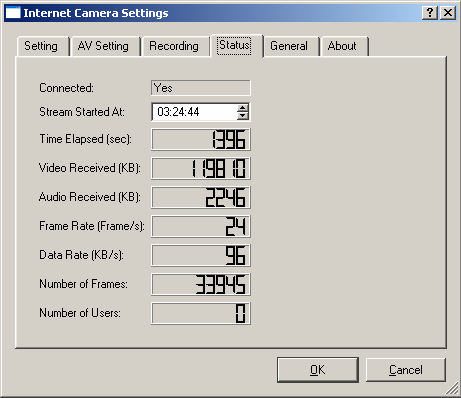Click the Number of Frames value 33945
461x398 pixels.
click(x=201, y=284)
